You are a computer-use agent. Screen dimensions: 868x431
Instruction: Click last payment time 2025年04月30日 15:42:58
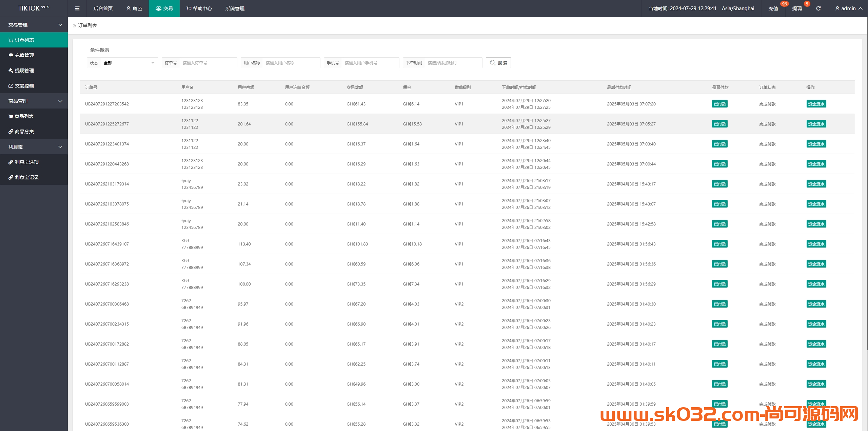(x=631, y=224)
